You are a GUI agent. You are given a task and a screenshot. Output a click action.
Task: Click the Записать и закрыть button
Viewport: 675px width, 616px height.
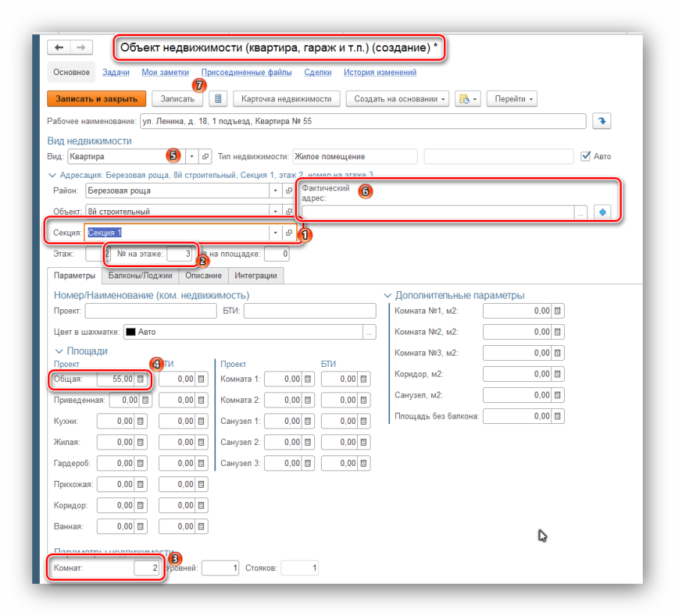coord(96,99)
